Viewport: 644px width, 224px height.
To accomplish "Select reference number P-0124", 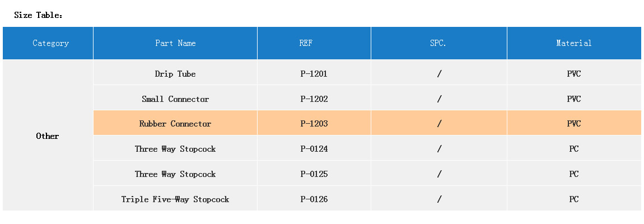I will 314,149.
